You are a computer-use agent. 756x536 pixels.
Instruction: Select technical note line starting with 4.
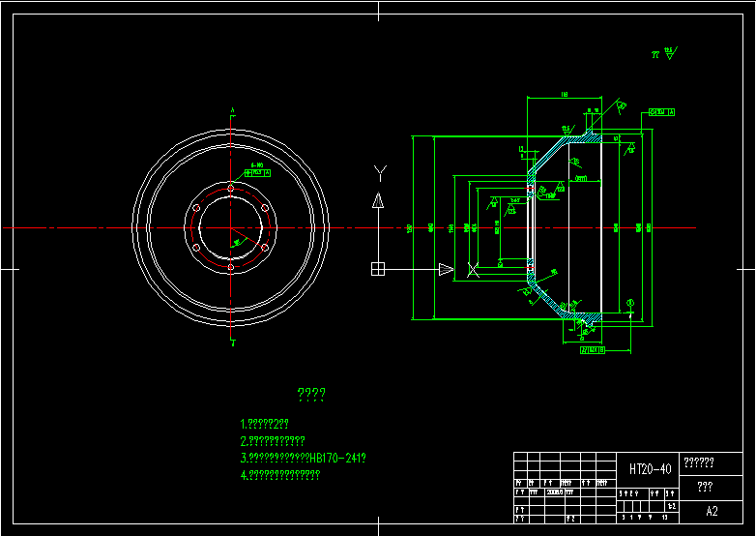pyautogui.click(x=280, y=475)
